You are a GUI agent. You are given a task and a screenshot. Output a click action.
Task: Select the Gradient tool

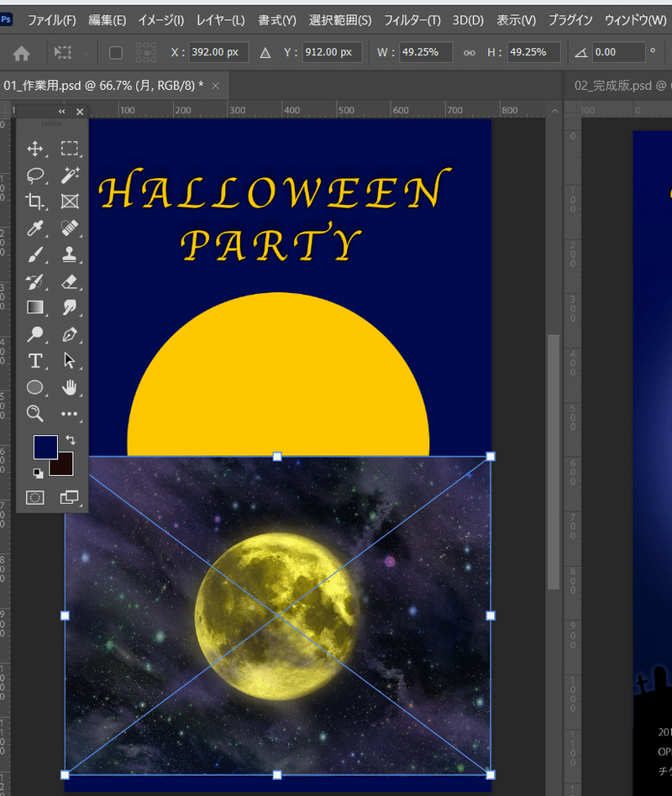34,307
